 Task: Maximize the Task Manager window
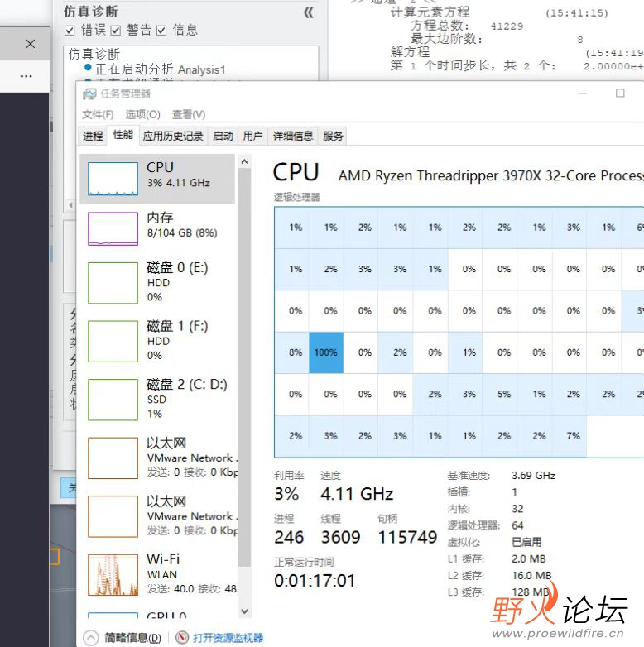point(620,93)
